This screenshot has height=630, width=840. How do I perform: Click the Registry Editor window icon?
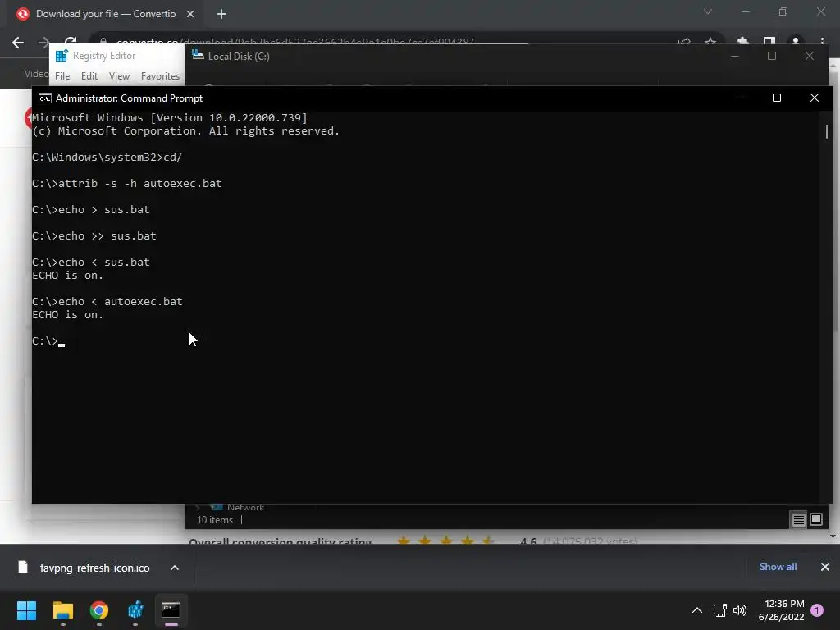click(62, 56)
